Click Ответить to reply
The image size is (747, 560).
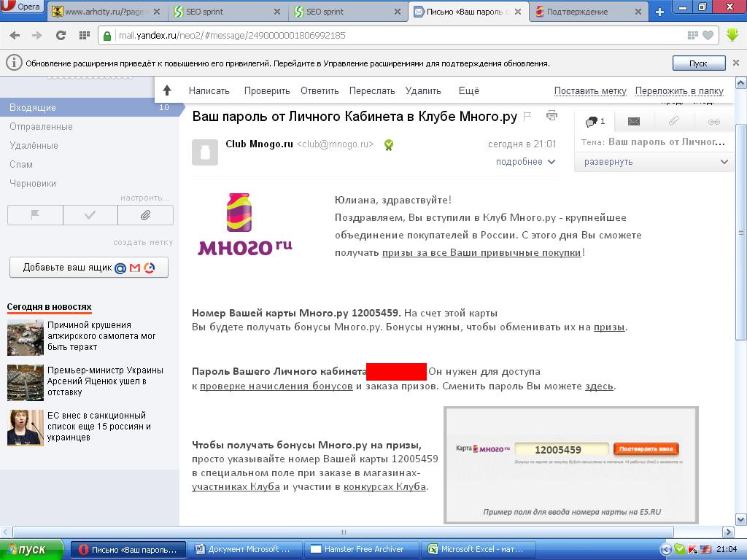(320, 91)
